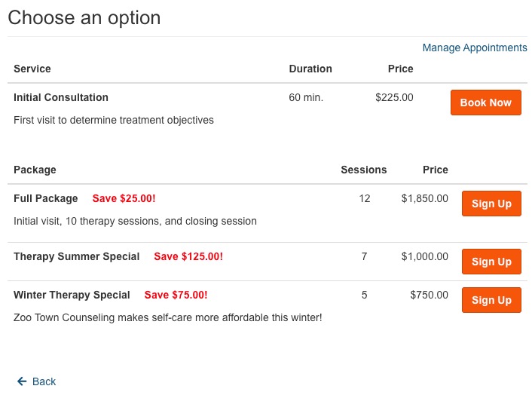Click the $1,000.00 summer special price
The height and width of the screenshot is (395, 532).
[425, 256]
